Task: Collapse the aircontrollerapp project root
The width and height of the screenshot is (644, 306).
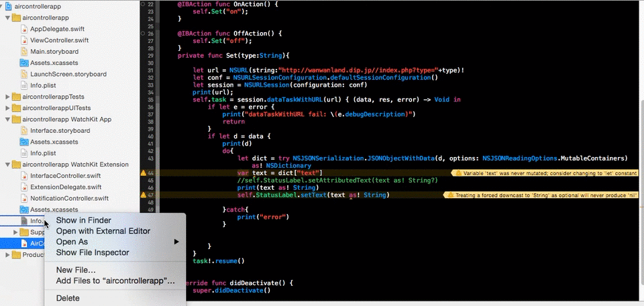Action: pyautogui.click(x=1, y=7)
